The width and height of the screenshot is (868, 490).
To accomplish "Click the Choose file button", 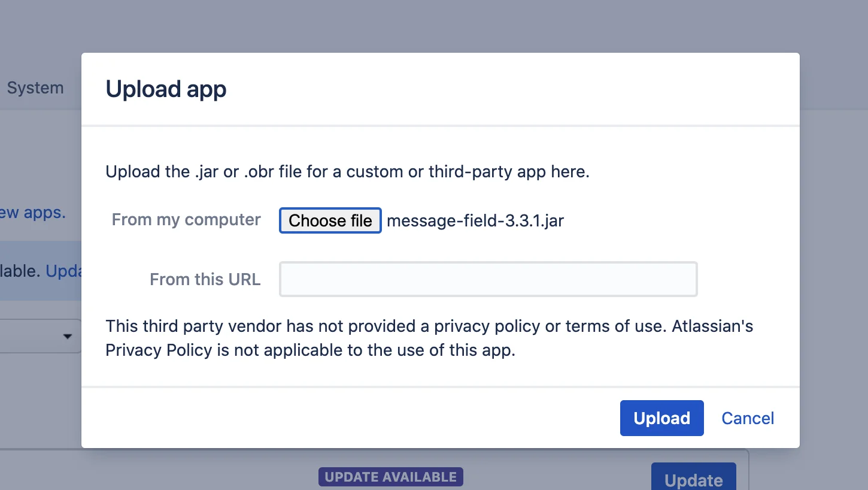I will click(x=330, y=220).
